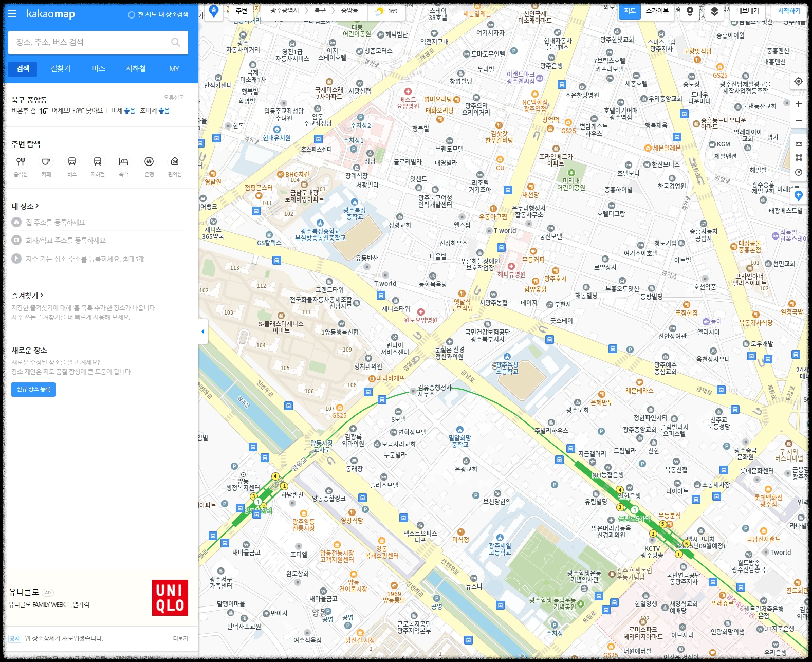Select the distance ruler measuring tool
The height and width of the screenshot is (662, 812).
tap(798, 143)
